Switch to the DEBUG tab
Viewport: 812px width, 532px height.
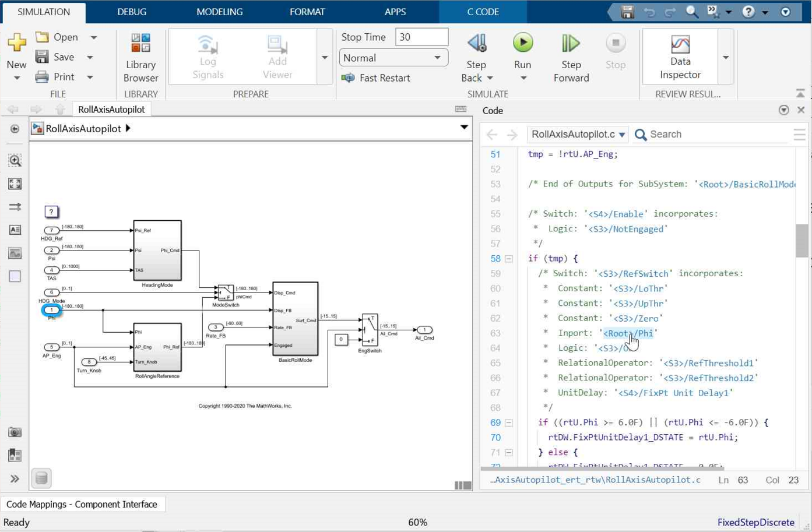click(x=132, y=12)
